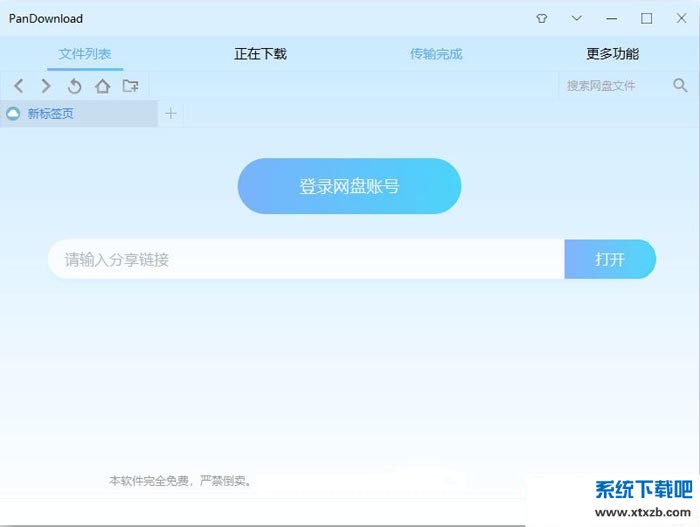Maximize the PanDownload window
Viewport: 700px width, 527px height.
click(646, 18)
